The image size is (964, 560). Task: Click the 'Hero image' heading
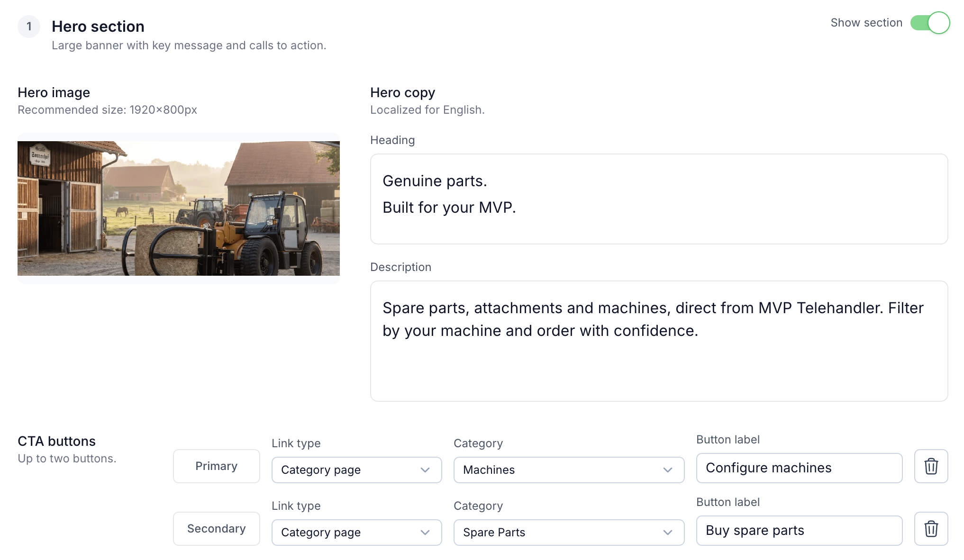click(x=54, y=93)
